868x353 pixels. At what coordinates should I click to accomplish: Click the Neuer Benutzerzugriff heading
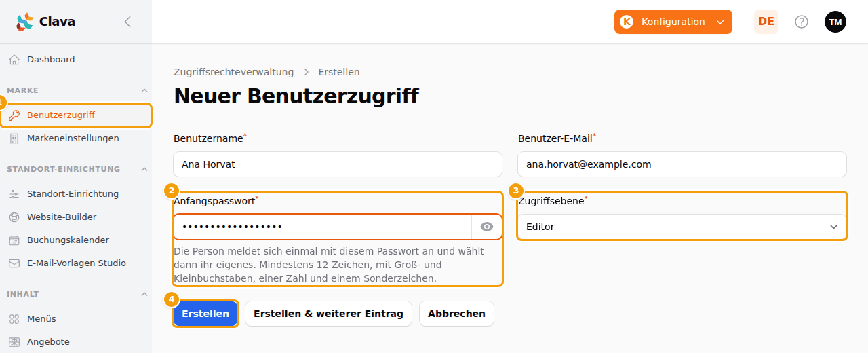(x=296, y=96)
